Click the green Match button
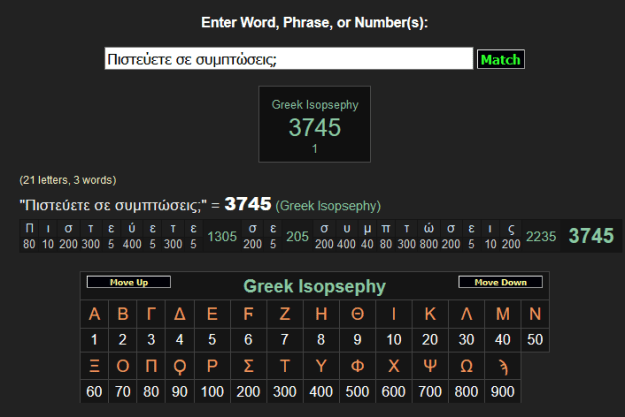Screen dimensions: 625x417 [x=500, y=60]
